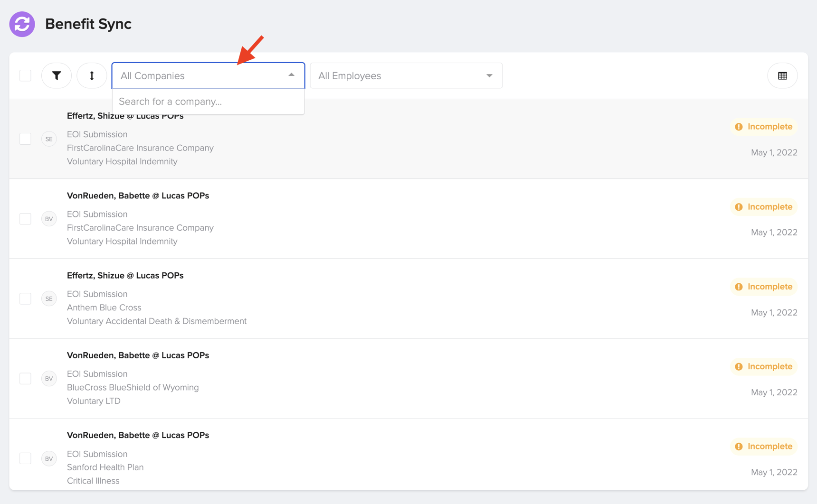Open the filter icon
The height and width of the screenshot is (504, 817).
click(x=56, y=75)
